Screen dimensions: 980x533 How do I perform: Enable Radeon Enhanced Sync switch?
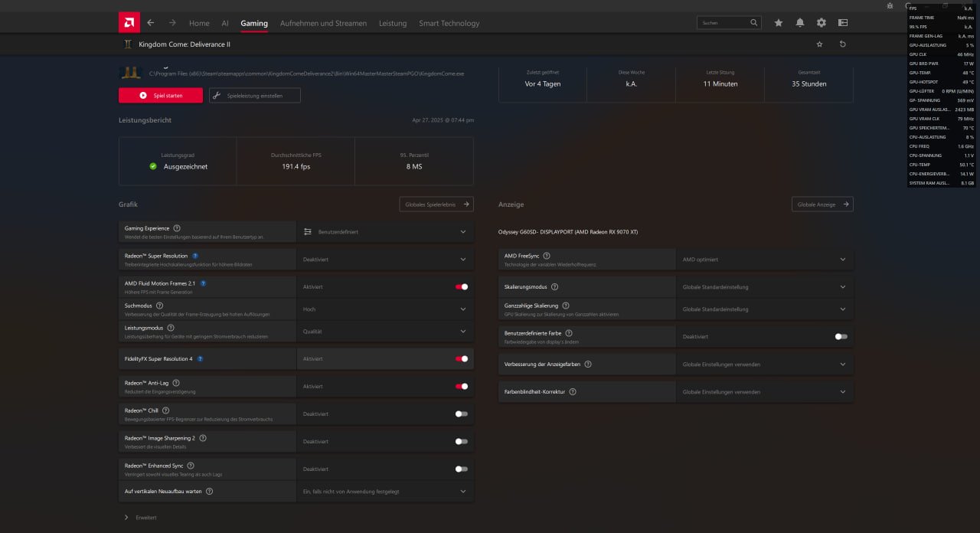click(x=462, y=469)
